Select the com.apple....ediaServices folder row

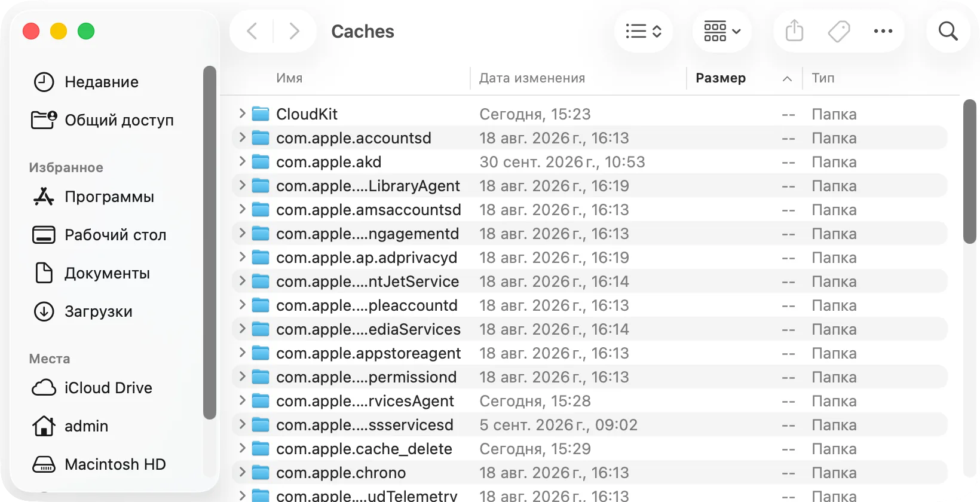[589, 329]
